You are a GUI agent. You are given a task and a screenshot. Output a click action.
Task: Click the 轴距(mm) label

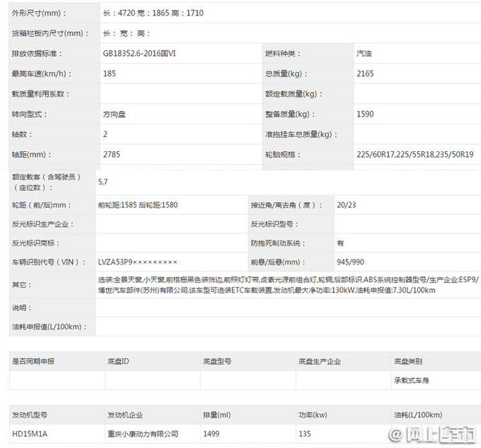click(x=31, y=155)
